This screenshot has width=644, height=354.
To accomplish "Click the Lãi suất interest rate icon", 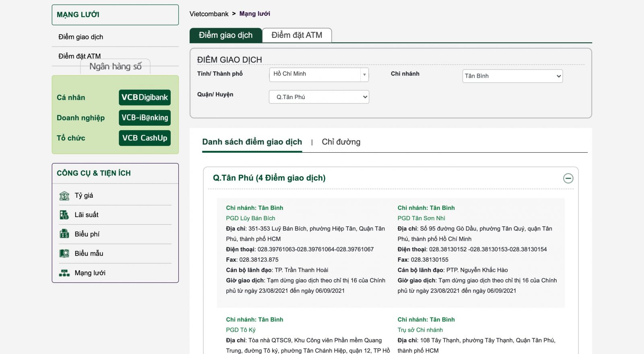I will tap(64, 215).
